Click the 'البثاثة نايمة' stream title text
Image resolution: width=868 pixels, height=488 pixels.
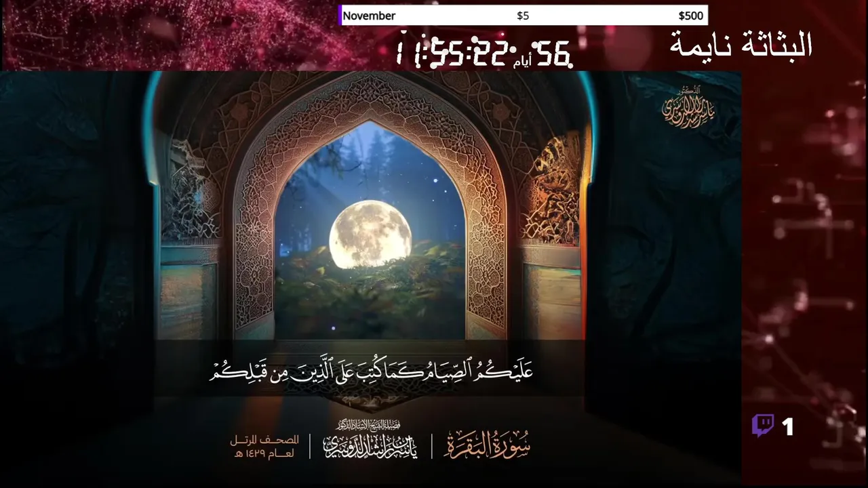(741, 45)
